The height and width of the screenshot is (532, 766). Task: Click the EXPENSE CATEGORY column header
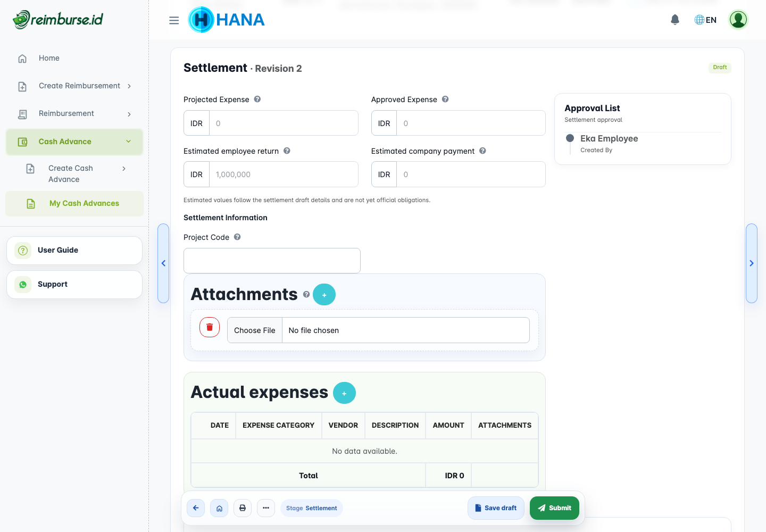pos(279,425)
